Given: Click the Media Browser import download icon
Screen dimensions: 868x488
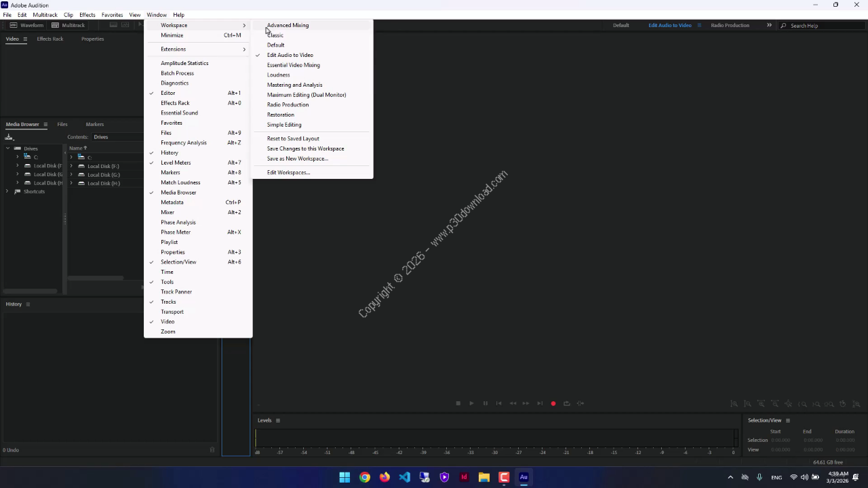Looking at the screenshot, I should click(x=9, y=137).
